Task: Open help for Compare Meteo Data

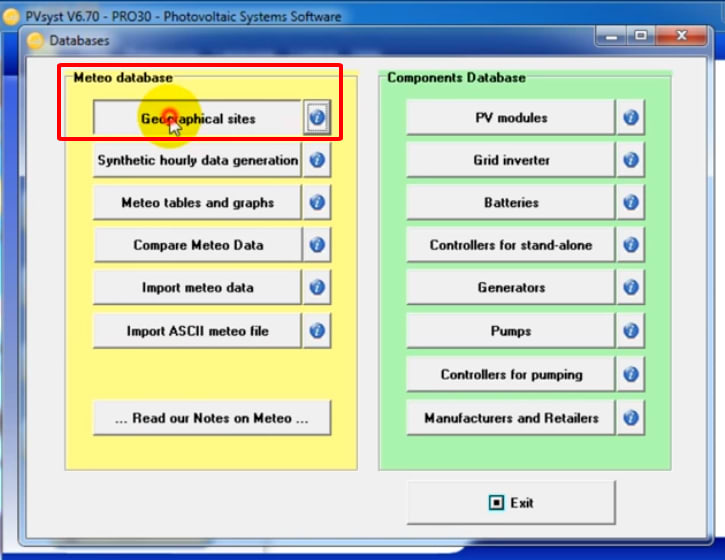Action: (x=317, y=245)
